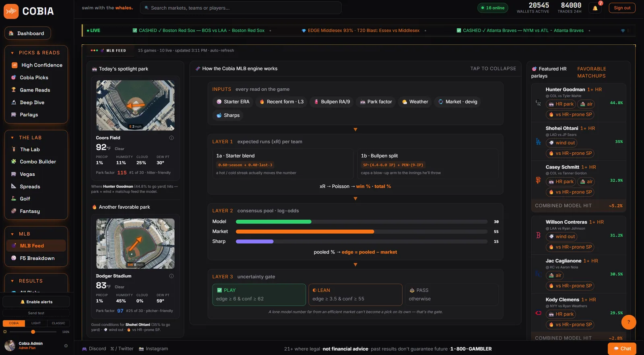Open the orange help question-mark button
The height and width of the screenshot is (355, 644).
[x=629, y=322]
